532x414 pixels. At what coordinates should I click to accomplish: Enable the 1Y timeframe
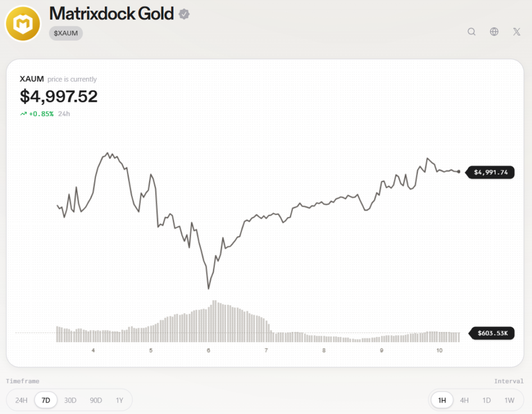(119, 400)
